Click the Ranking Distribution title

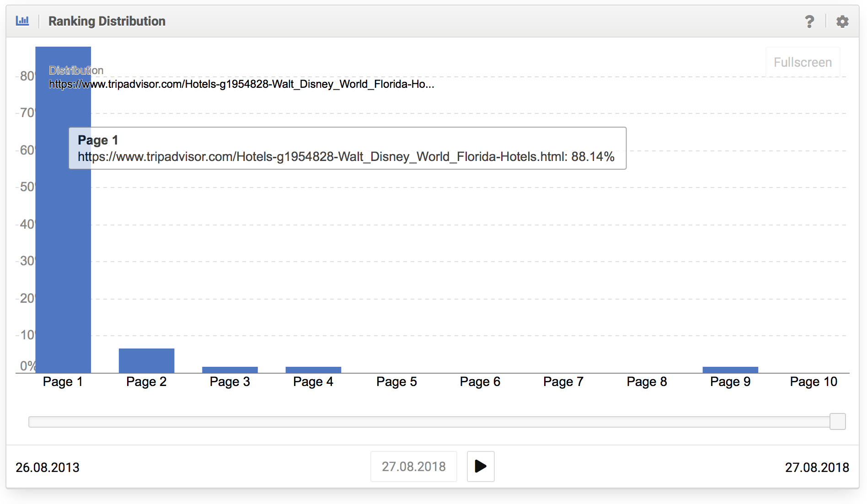pos(107,21)
